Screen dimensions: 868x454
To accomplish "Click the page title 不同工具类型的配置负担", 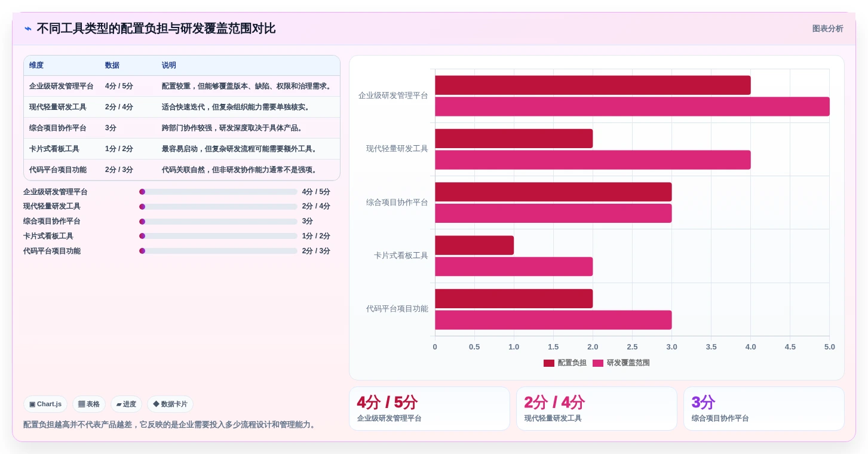I will (156, 29).
